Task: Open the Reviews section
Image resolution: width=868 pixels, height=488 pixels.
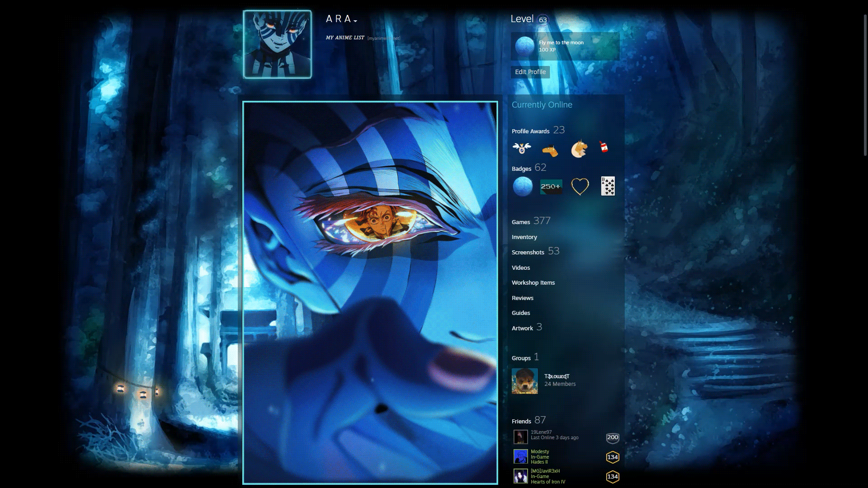Action: coord(523,298)
